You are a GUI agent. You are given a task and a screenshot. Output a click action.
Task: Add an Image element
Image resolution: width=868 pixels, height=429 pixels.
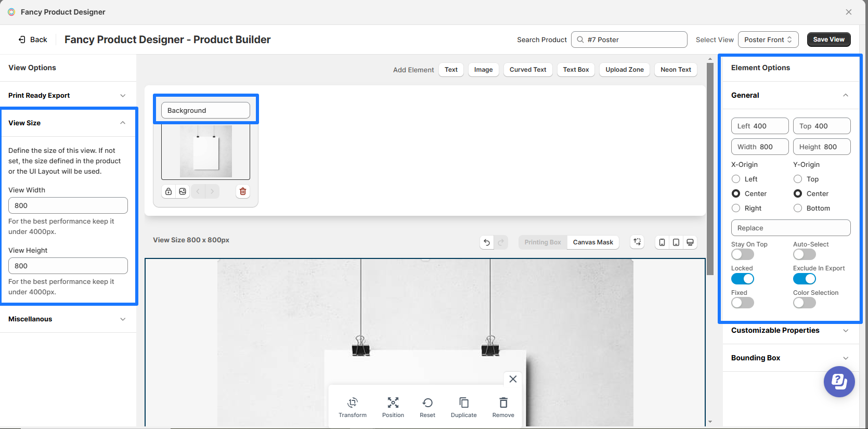tap(483, 70)
